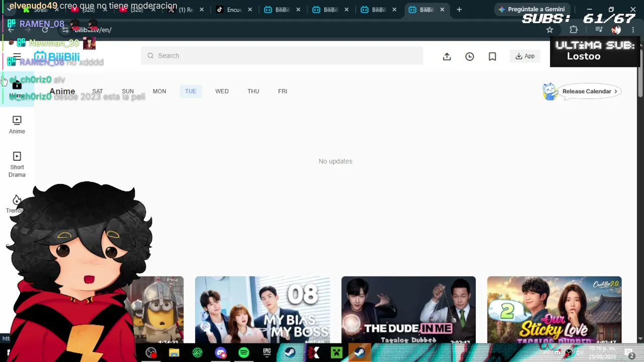Click Pregúntale a Gemini button
Image resolution: width=644 pixels, height=362 pixels.
point(532,9)
